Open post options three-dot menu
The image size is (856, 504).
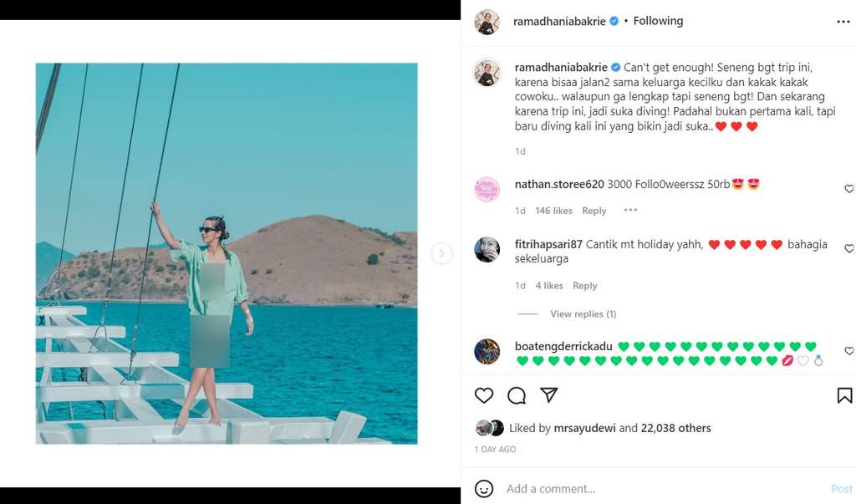click(x=843, y=22)
